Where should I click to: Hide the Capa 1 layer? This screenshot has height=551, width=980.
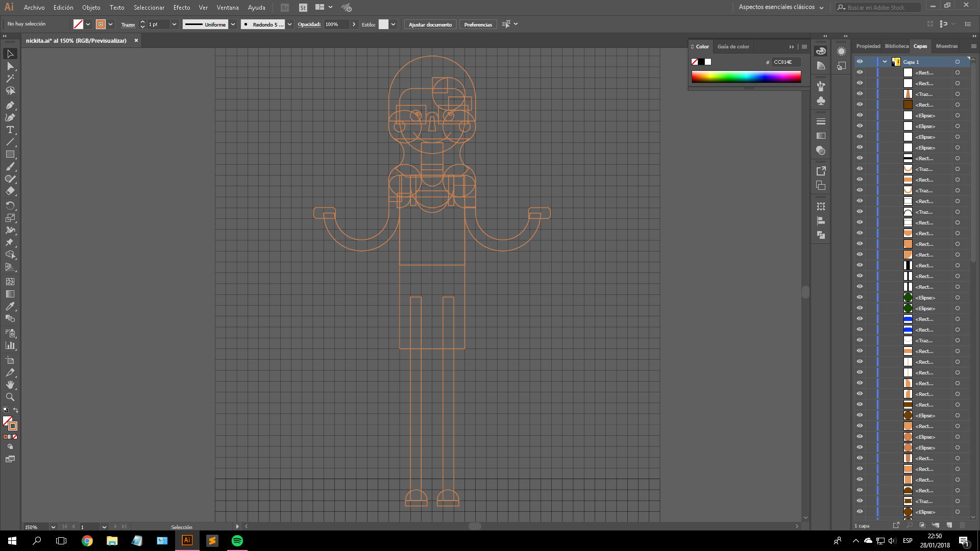click(x=860, y=62)
